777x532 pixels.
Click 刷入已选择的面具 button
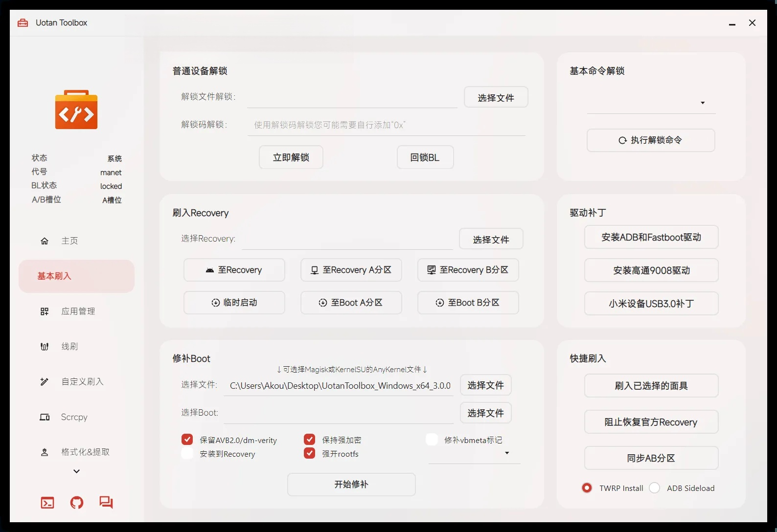tap(651, 386)
